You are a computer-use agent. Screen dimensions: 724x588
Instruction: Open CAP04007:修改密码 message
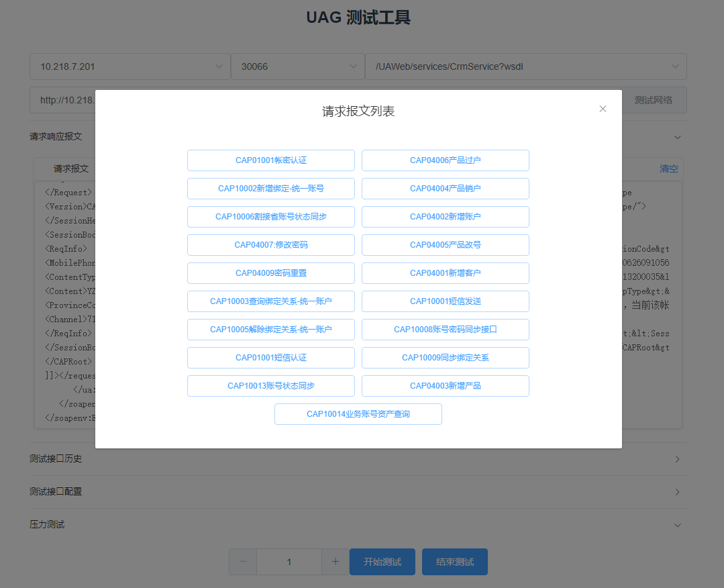(271, 245)
